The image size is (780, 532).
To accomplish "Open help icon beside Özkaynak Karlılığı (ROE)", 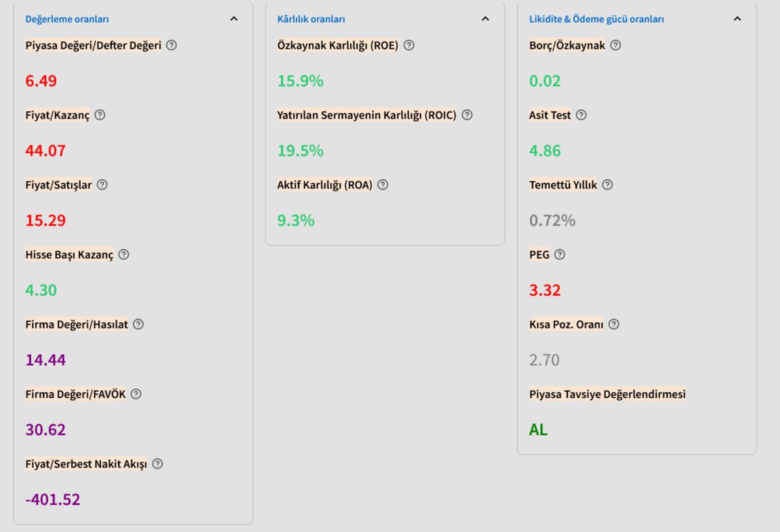I will point(409,45).
